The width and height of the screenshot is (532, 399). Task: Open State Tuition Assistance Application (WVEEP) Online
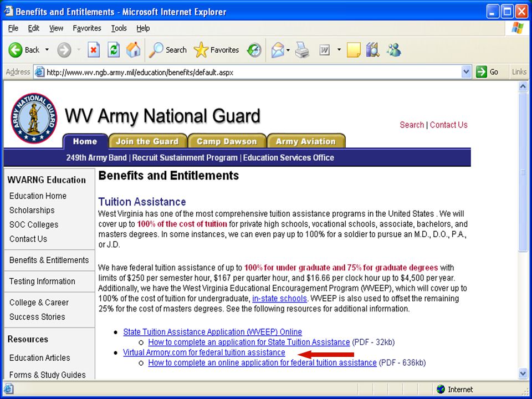[212, 332]
